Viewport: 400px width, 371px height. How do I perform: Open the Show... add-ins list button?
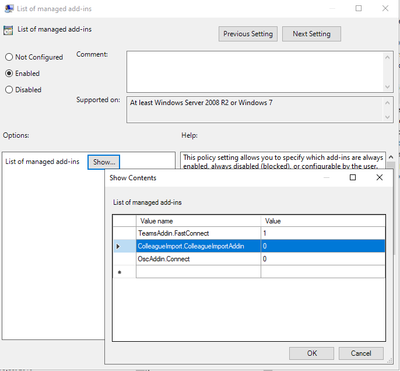click(104, 162)
